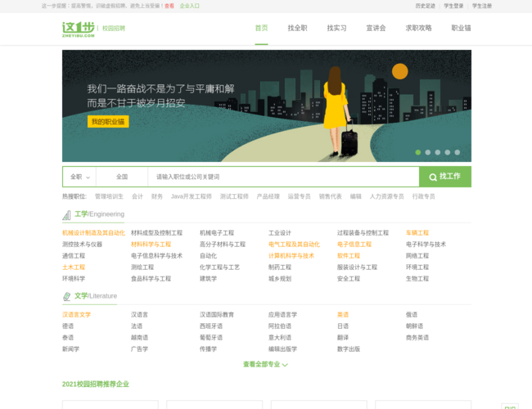
Task: Click hot search term 产品经理
Action: (x=268, y=196)
